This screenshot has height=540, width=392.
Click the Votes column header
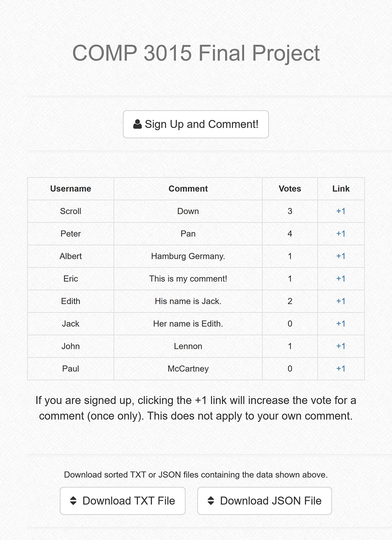pyautogui.click(x=290, y=189)
